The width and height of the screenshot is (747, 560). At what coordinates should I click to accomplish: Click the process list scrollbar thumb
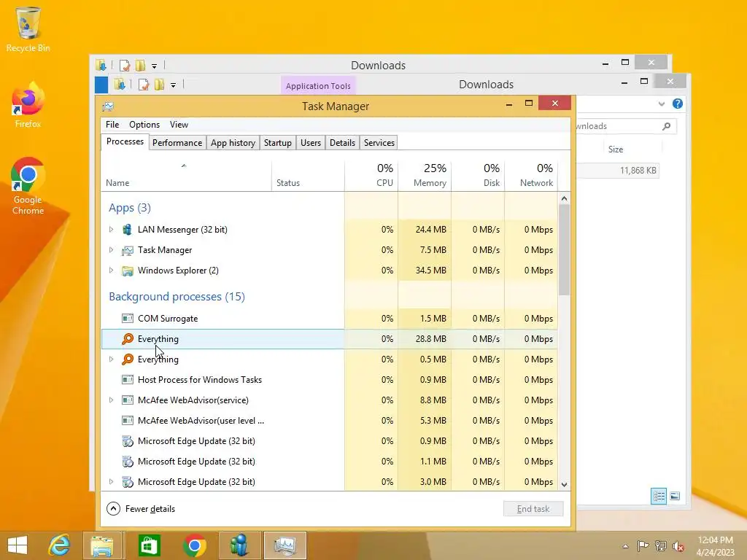pos(564,250)
